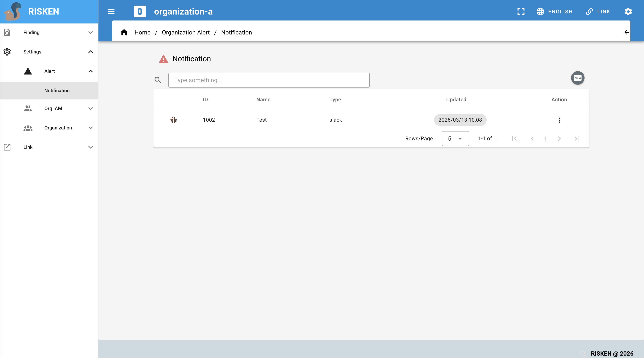Click the organization-a project badge icon

coord(140,12)
